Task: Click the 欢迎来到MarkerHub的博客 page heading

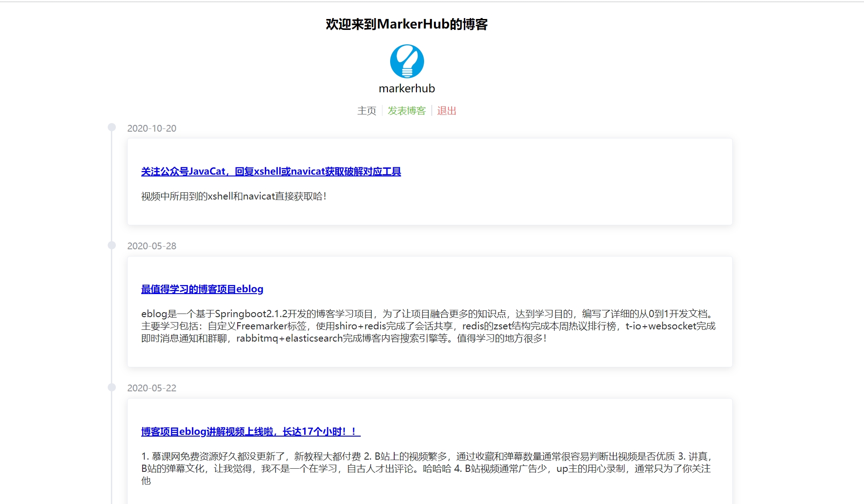Action: tap(406, 24)
